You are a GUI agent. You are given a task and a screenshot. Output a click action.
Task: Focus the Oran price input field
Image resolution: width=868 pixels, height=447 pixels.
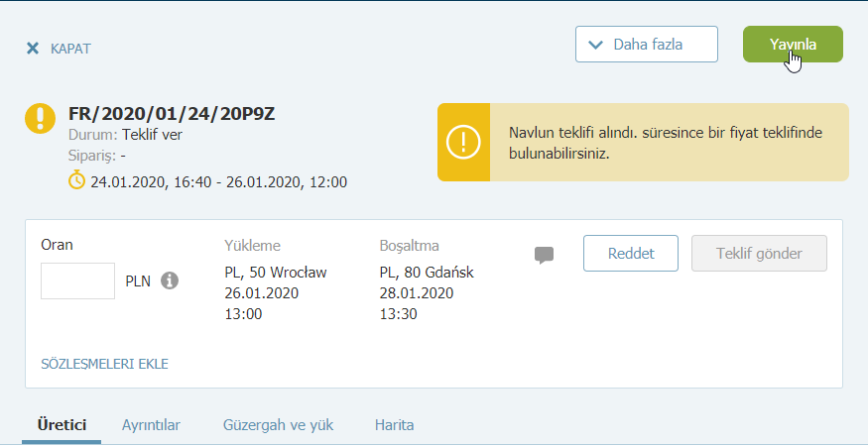pos(78,281)
